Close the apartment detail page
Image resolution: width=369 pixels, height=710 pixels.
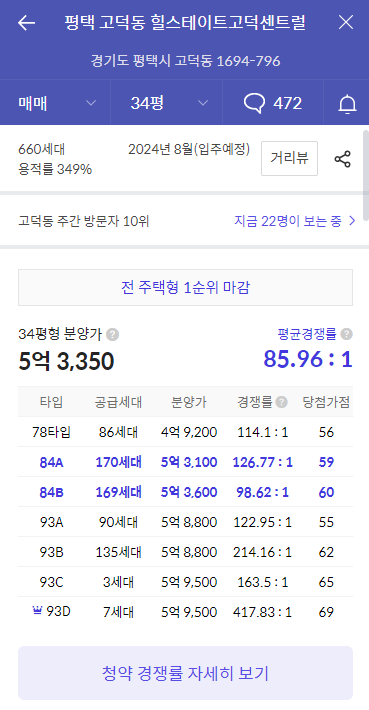[x=346, y=22]
